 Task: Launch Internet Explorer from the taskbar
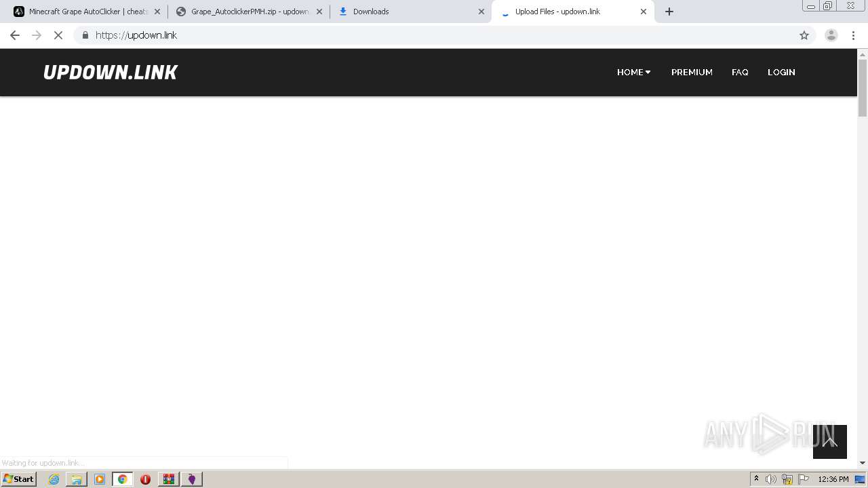click(54, 479)
